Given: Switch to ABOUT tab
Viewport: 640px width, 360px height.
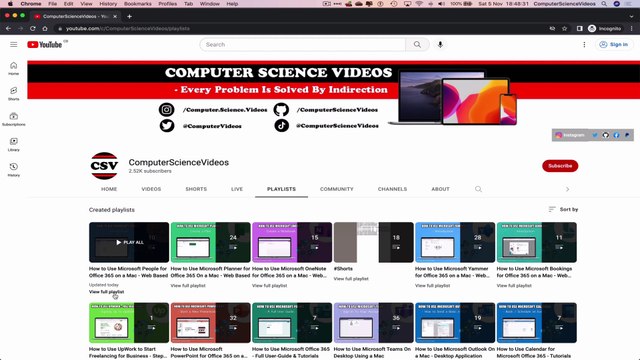Looking at the screenshot, I should click(x=440, y=189).
